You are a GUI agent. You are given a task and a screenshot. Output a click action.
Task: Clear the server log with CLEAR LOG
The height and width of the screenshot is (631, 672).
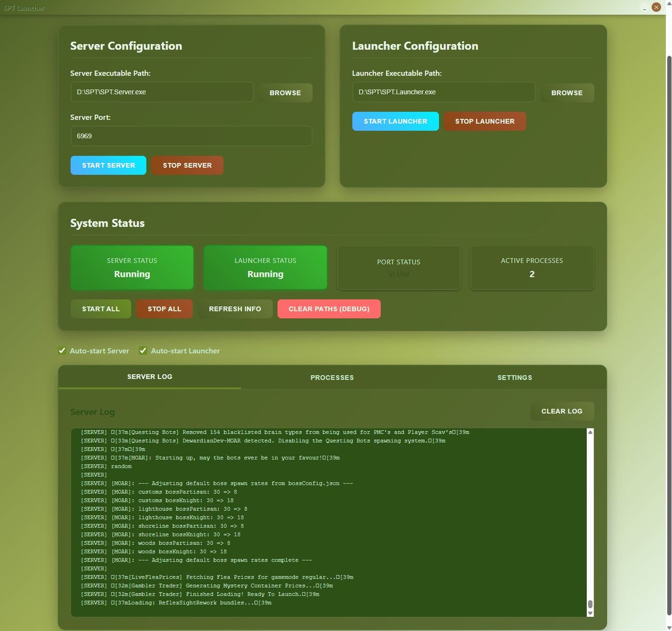point(562,411)
